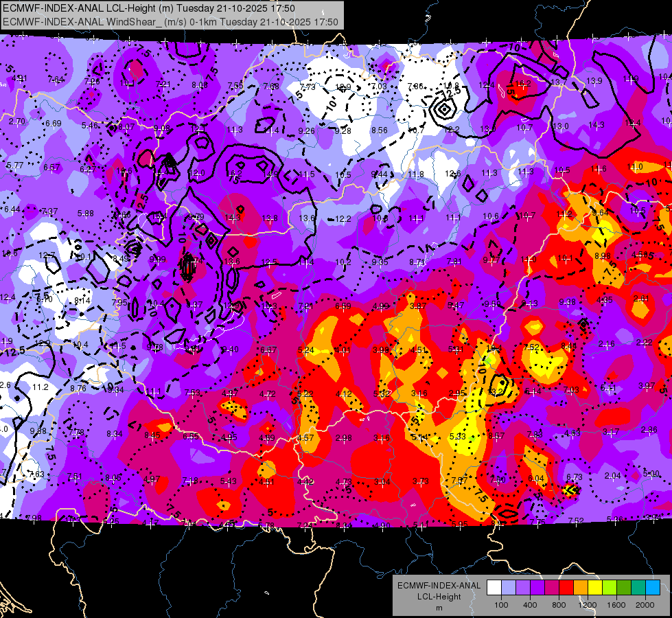This screenshot has height=618, width=672.
Task: Choose the yellow legend swatch
Action: [x=595, y=588]
